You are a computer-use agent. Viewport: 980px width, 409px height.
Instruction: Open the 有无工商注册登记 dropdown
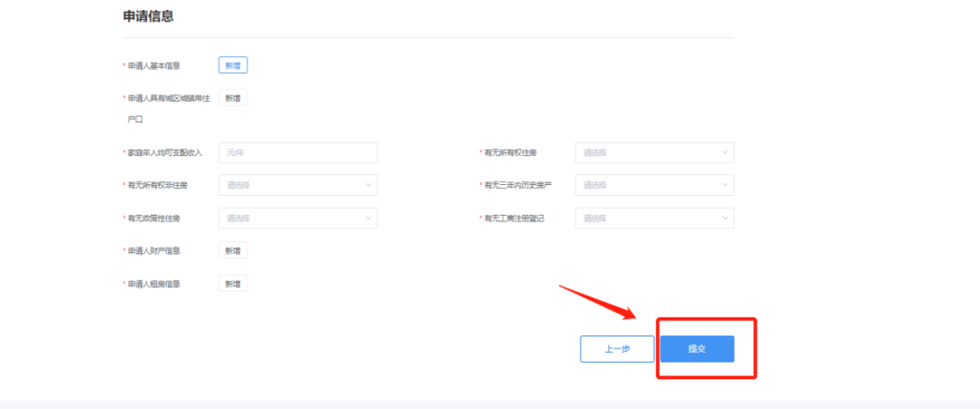coord(654,219)
